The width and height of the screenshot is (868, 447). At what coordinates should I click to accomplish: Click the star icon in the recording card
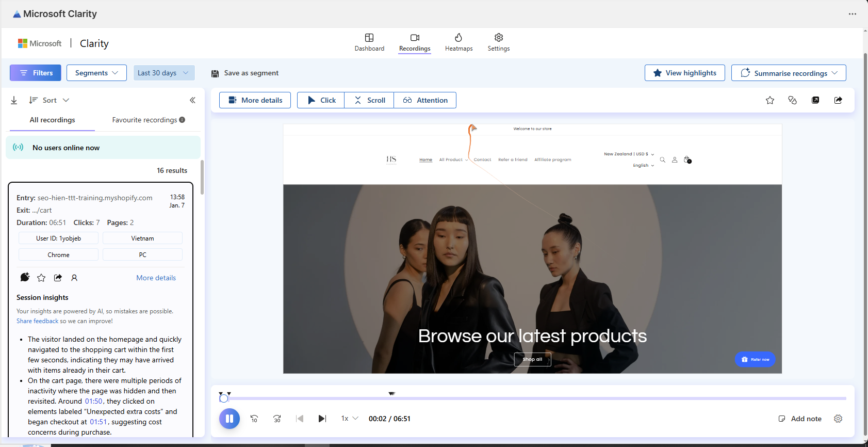click(x=41, y=278)
